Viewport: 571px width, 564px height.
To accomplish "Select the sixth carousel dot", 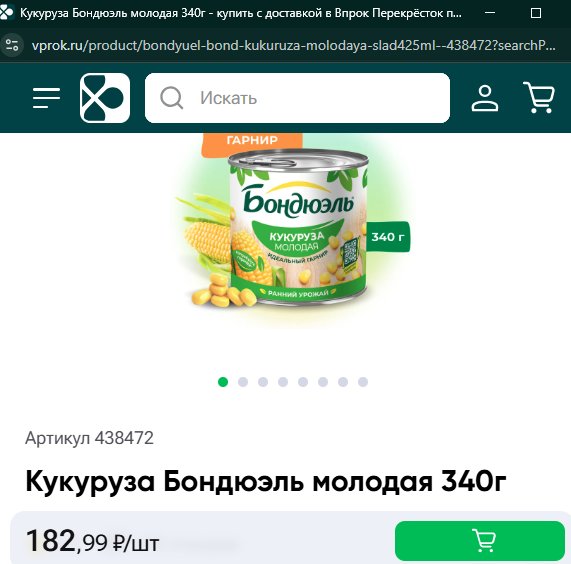I will 323,382.
